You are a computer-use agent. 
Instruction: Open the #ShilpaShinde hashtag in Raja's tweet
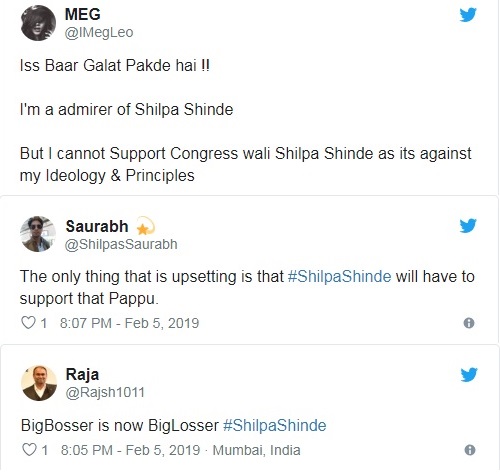(x=274, y=426)
